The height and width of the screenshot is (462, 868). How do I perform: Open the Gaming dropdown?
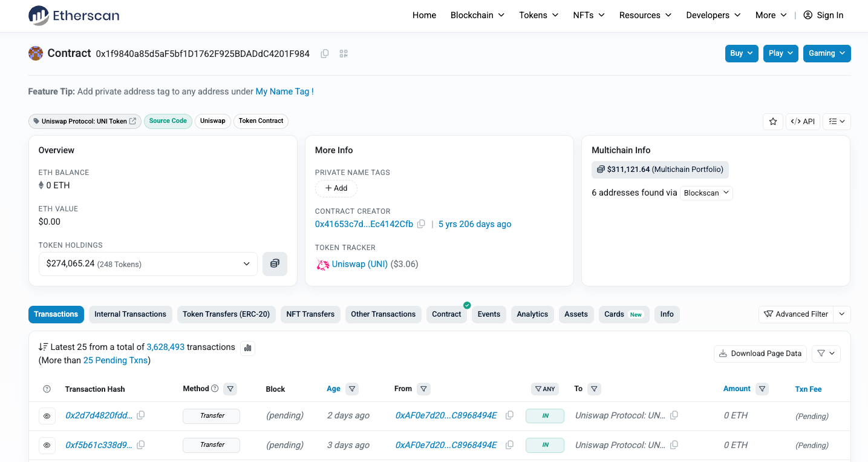[827, 53]
